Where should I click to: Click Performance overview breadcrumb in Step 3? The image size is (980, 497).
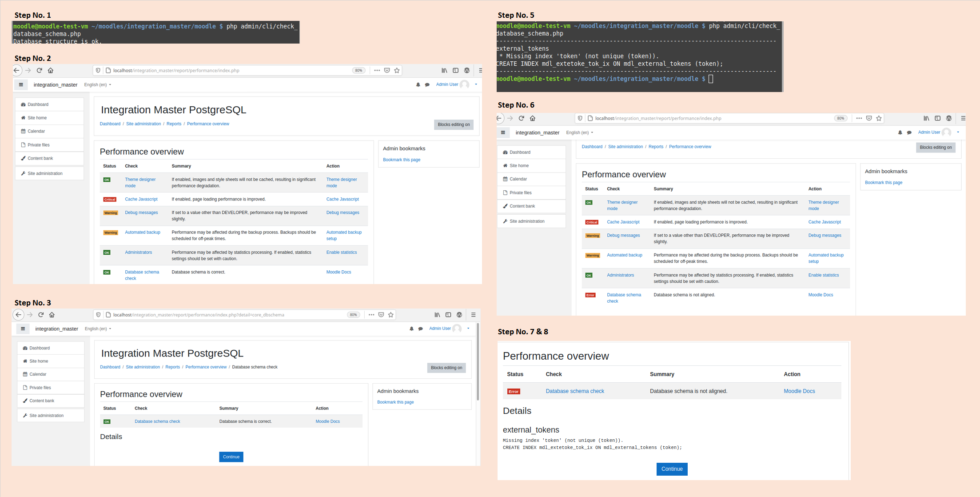(206, 367)
